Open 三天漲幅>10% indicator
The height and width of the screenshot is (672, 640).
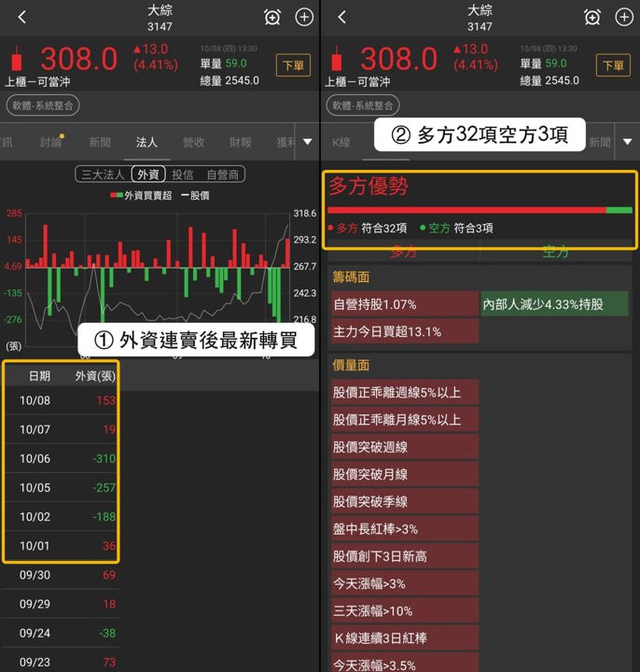point(405,610)
